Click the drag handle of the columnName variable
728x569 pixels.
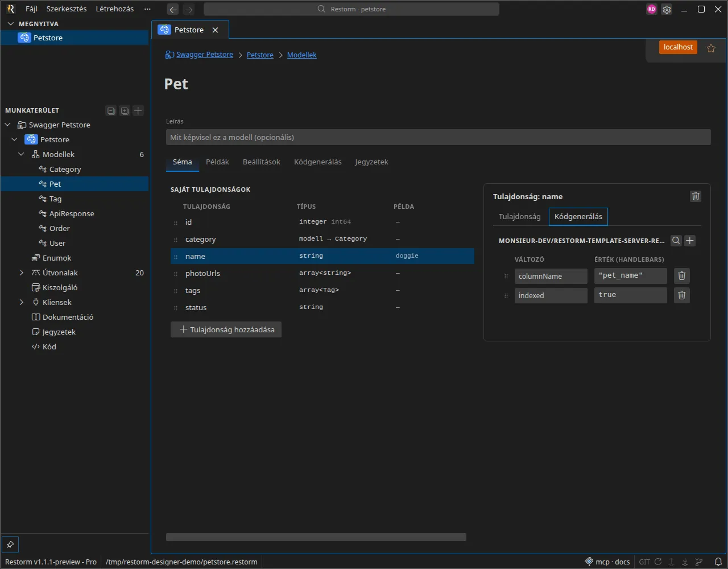pos(506,277)
